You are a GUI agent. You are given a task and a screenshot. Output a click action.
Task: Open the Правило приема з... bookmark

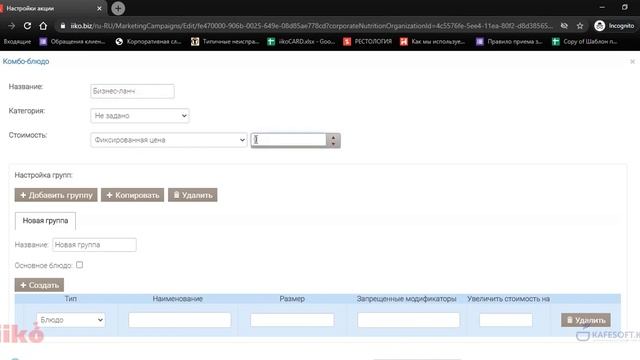509,41
